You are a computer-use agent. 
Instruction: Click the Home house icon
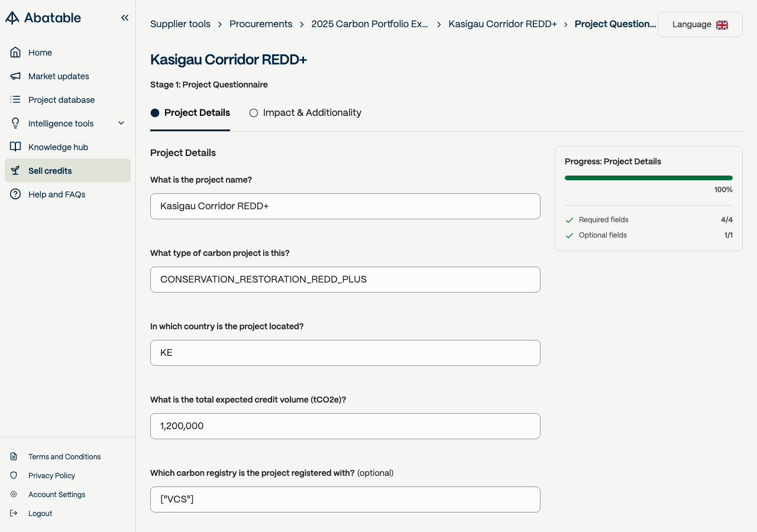coord(15,53)
